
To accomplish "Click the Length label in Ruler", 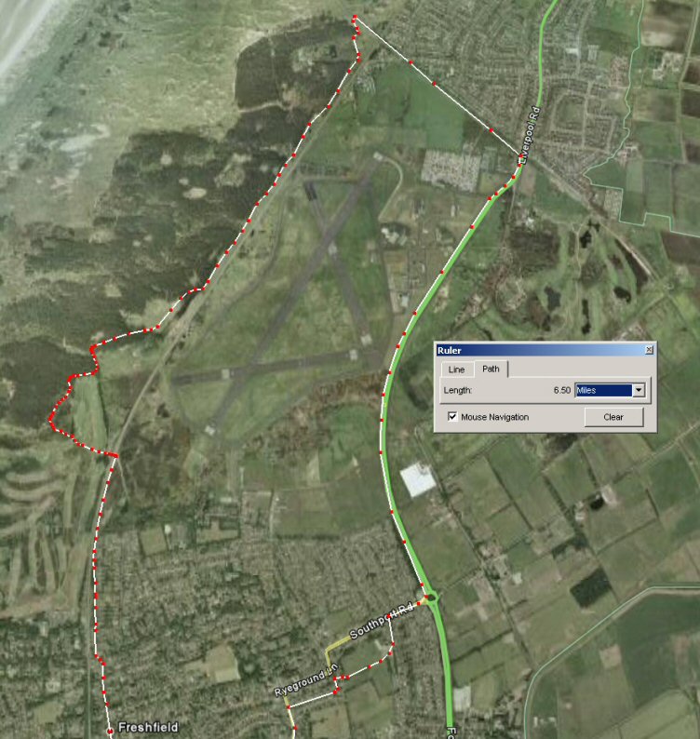I will point(457,390).
